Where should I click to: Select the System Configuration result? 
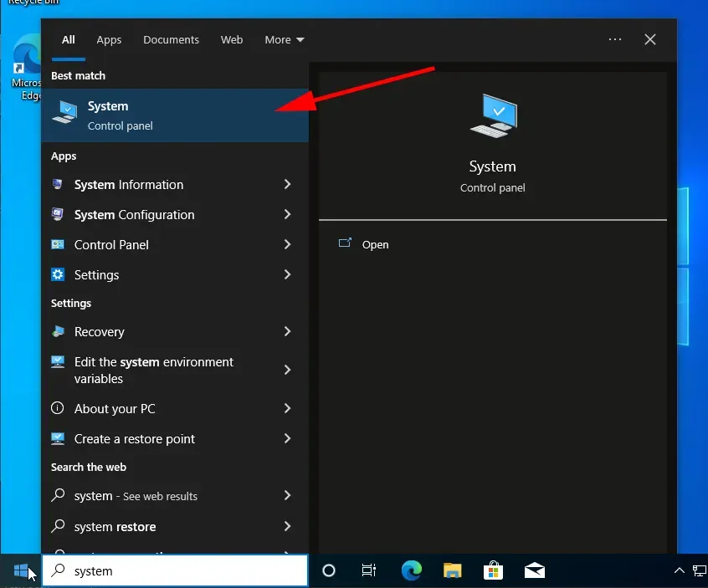click(x=175, y=215)
